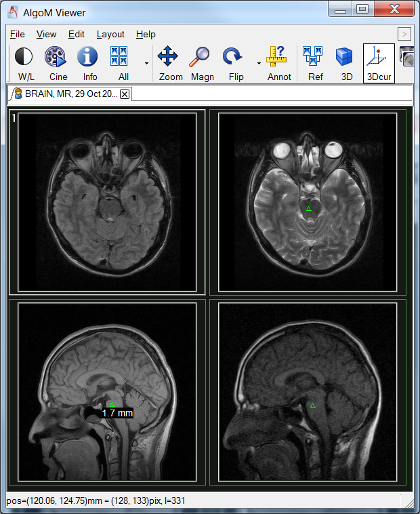Image resolution: width=420 pixels, height=514 pixels.
Task: Start Cine playback mode
Action: 57,64
